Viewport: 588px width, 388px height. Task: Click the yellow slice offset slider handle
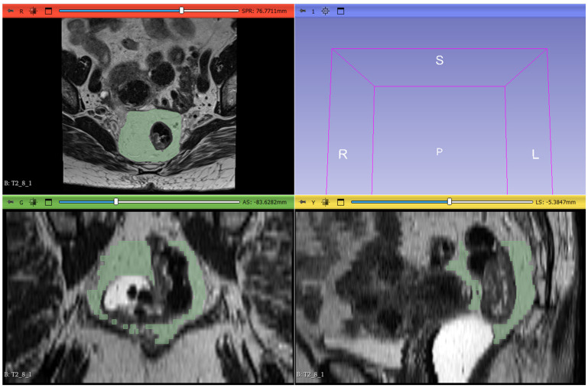(x=450, y=201)
